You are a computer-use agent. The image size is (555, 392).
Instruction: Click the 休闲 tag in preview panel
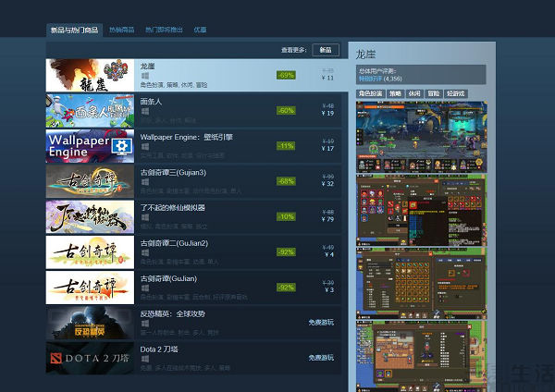point(414,93)
